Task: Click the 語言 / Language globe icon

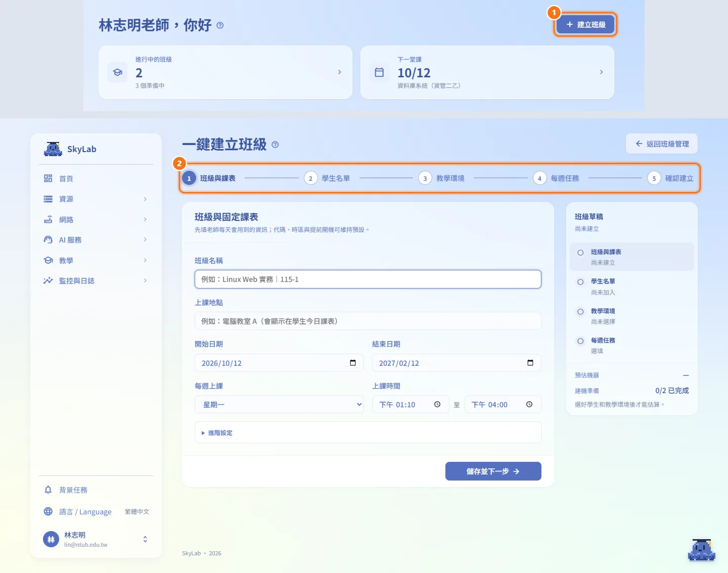Action: coord(48,511)
